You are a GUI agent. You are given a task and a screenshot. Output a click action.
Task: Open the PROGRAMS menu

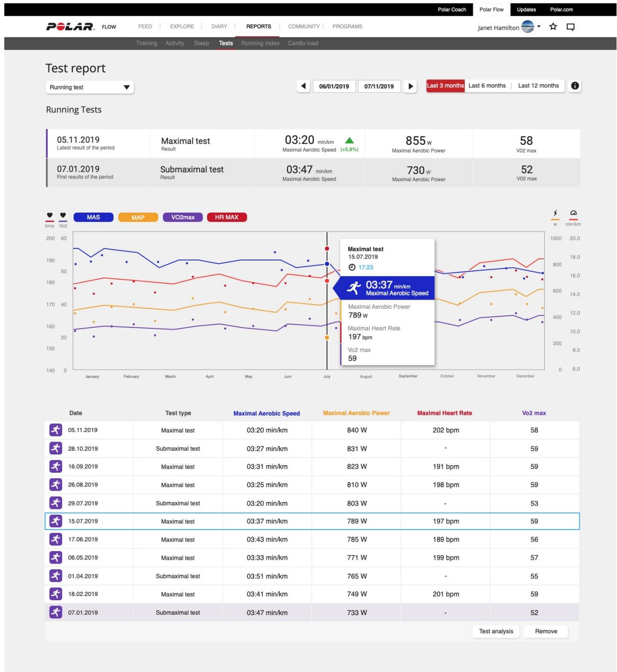point(347,27)
